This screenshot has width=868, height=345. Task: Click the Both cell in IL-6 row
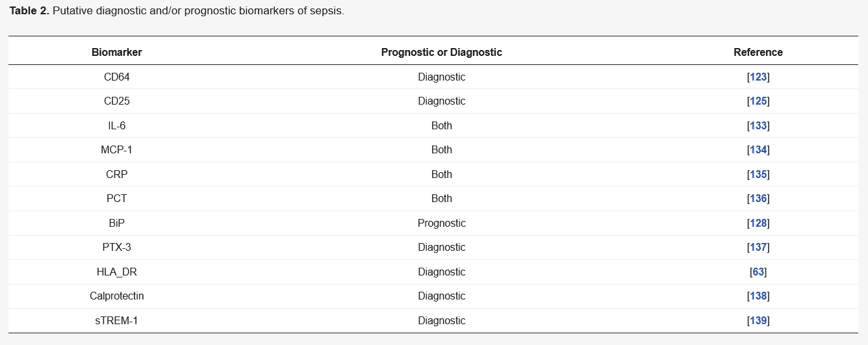coord(442,125)
